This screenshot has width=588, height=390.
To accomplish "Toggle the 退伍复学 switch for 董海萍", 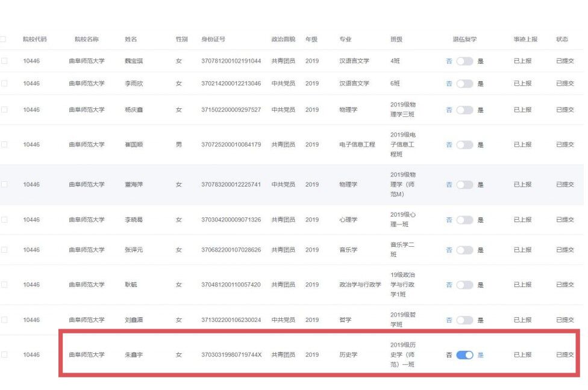I will pyautogui.click(x=464, y=185).
